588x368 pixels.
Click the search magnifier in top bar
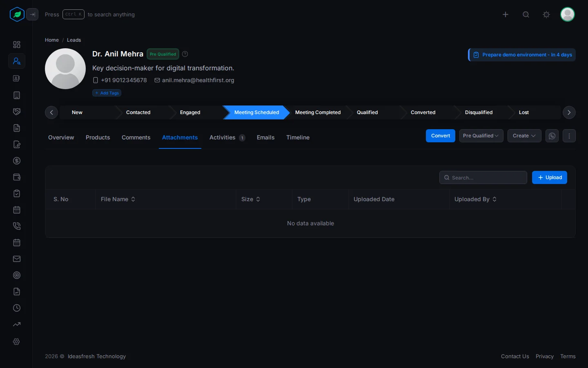(526, 15)
